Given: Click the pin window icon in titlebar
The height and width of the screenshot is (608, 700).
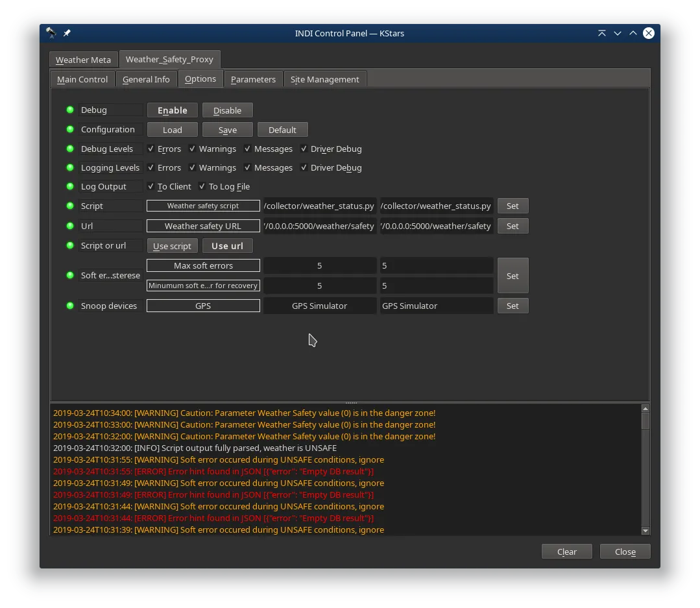Looking at the screenshot, I should click(x=67, y=33).
